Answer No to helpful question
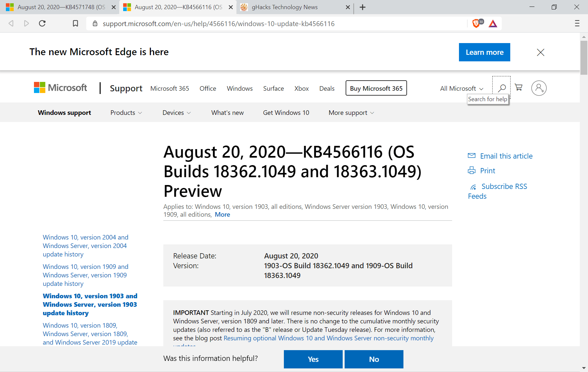The width and height of the screenshot is (588, 372). (374, 359)
